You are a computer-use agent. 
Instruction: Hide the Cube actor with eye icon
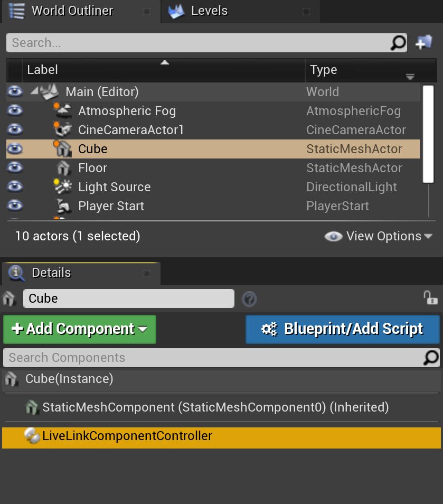[14, 149]
